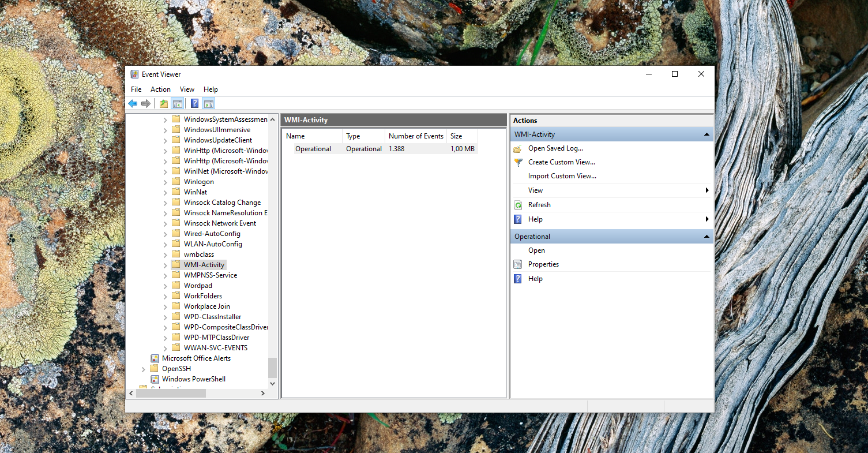Image resolution: width=868 pixels, height=453 pixels.
Task: Open the File menu
Action: (x=136, y=89)
